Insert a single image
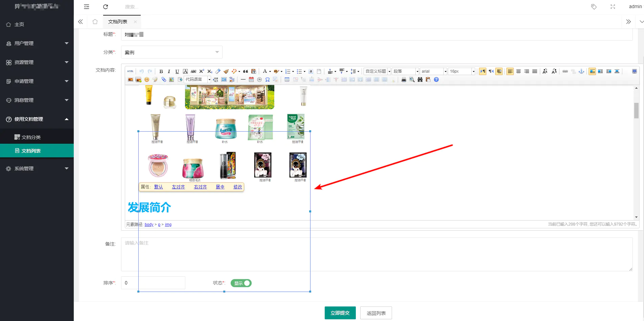Screen dimensions: 644x321 click(131, 79)
